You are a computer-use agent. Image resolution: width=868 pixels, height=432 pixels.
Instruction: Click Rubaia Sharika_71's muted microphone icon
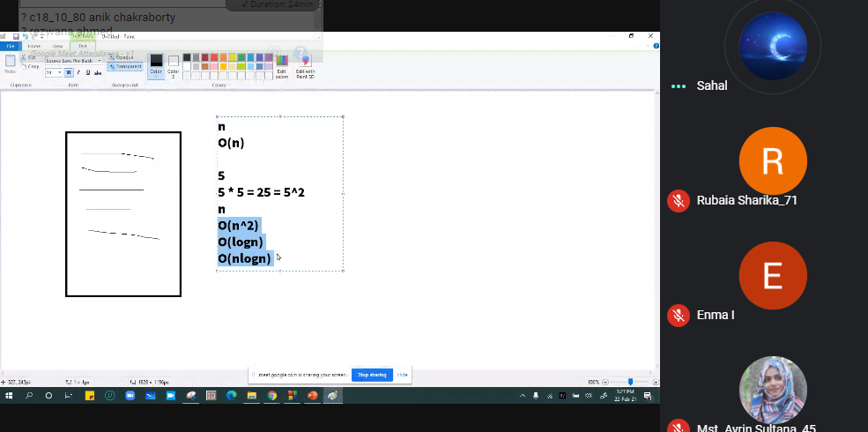click(x=678, y=200)
